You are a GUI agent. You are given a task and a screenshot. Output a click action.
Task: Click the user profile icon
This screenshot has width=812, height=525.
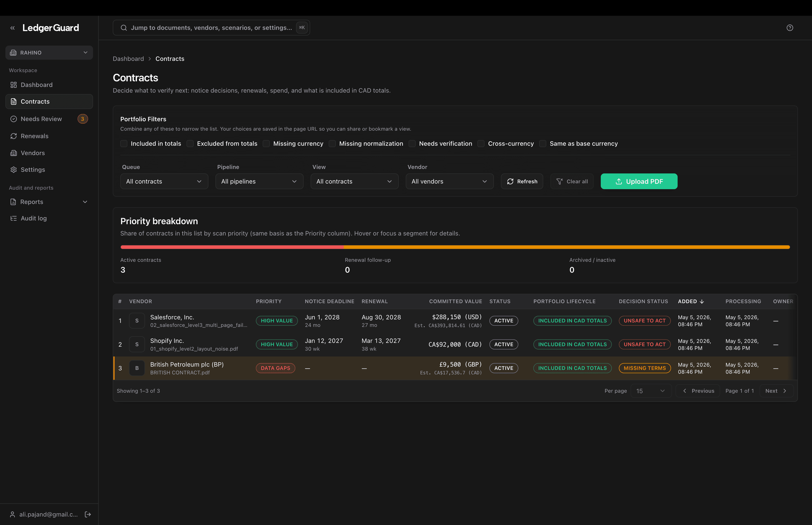coord(13,514)
